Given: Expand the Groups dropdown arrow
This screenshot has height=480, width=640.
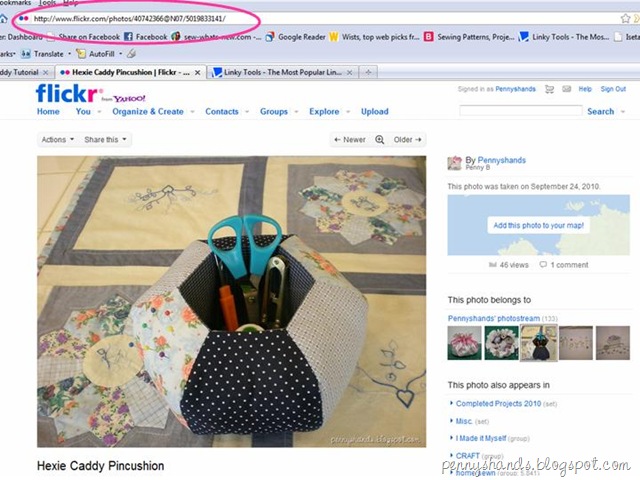Looking at the screenshot, I should [296, 111].
